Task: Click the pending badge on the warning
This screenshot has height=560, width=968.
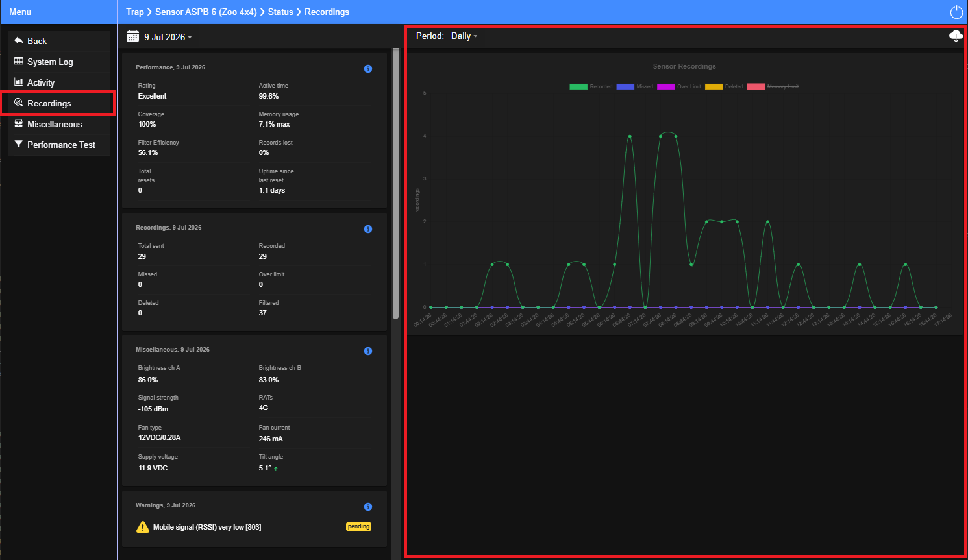Action: click(x=358, y=526)
